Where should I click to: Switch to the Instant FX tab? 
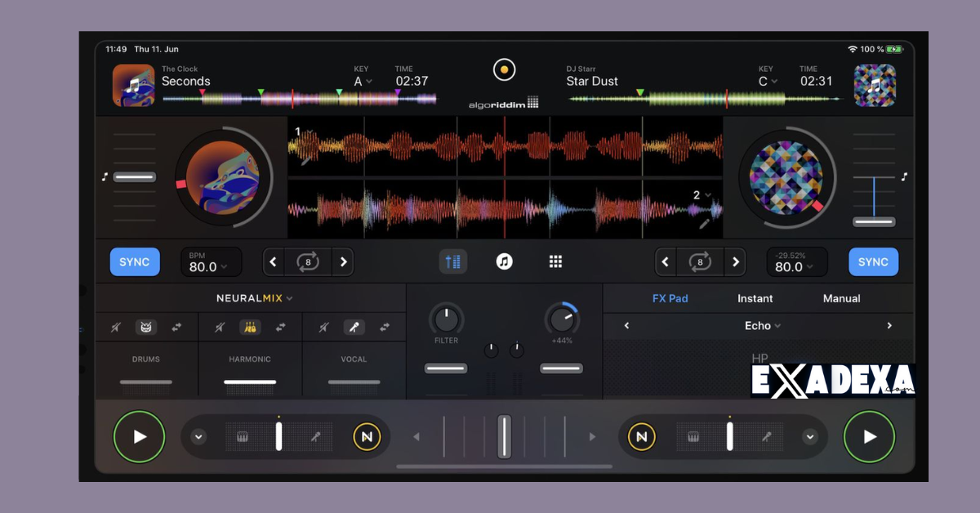click(x=755, y=298)
